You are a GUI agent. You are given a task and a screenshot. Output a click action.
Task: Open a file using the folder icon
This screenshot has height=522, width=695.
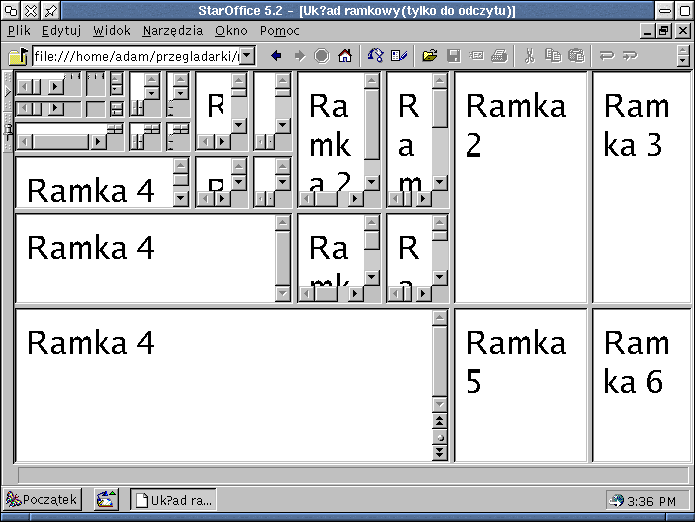click(430, 56)
